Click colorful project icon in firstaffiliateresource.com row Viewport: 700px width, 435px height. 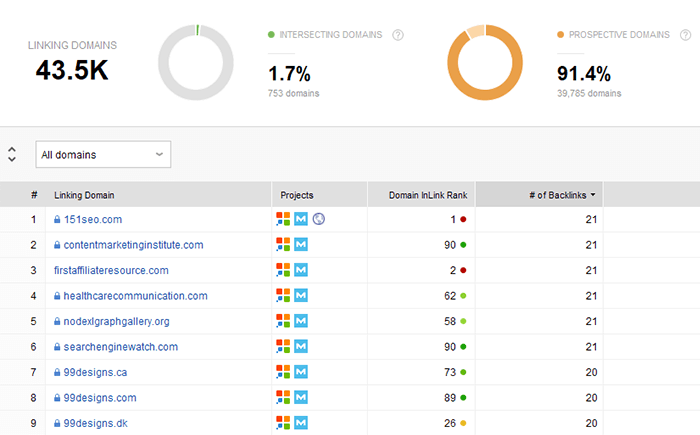click(283, 270)
